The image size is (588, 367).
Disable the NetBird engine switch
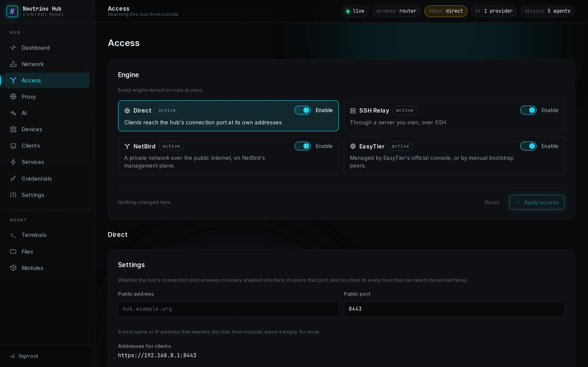coord(303,146)
